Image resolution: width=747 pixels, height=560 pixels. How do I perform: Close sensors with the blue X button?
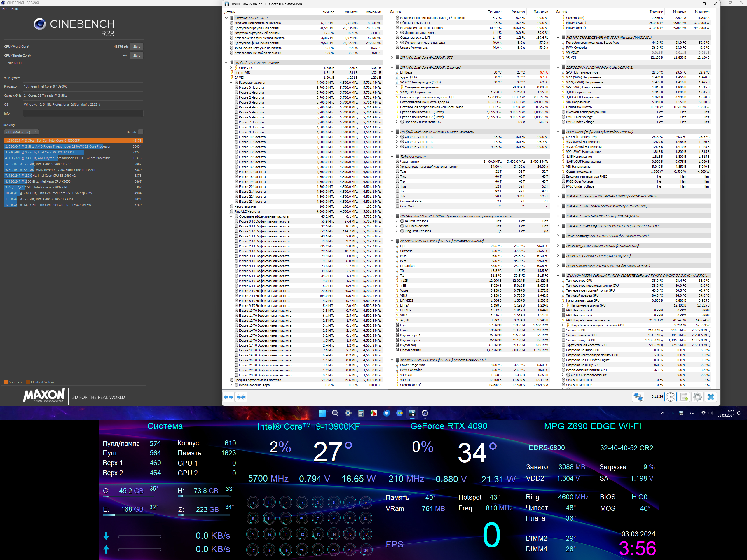click(x=711, y=397)
